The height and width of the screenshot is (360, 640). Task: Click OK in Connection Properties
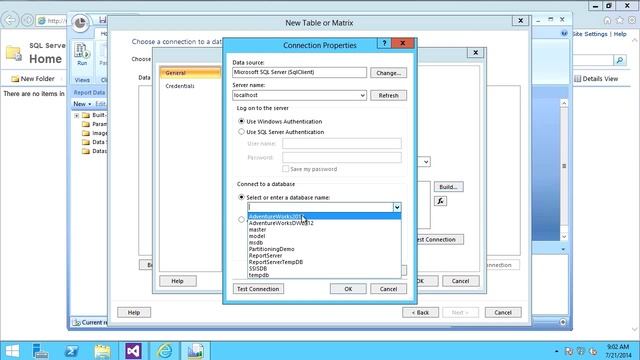click(348, 289)
